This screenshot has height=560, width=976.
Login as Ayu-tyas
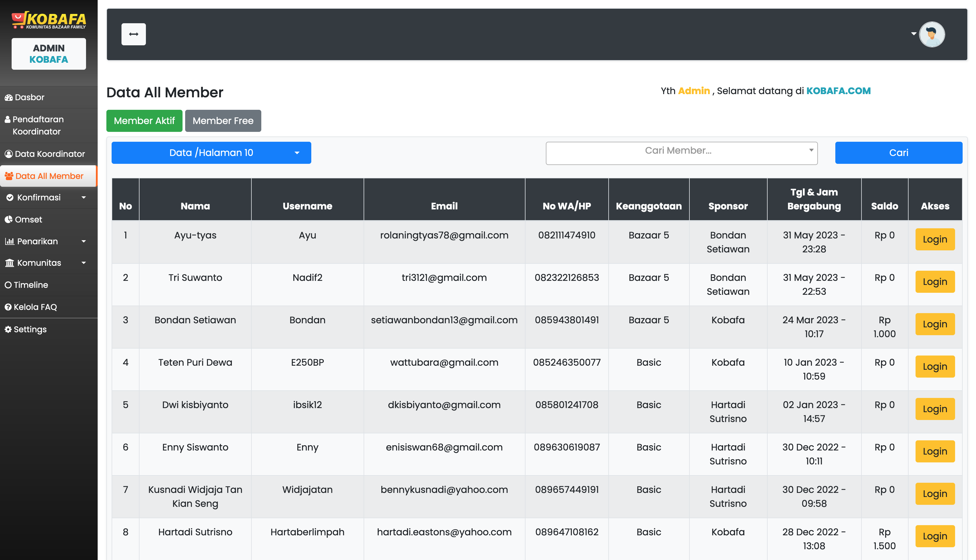coord(935,239)
